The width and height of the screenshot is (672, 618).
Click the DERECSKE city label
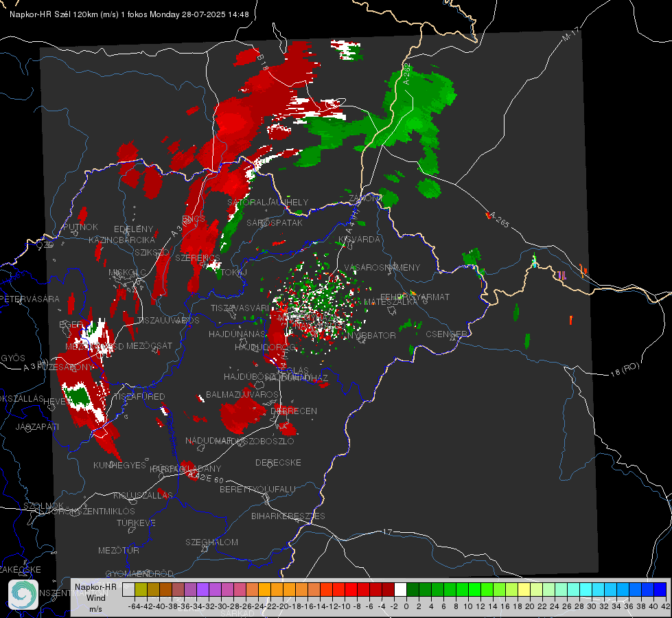tap(278, 463)
